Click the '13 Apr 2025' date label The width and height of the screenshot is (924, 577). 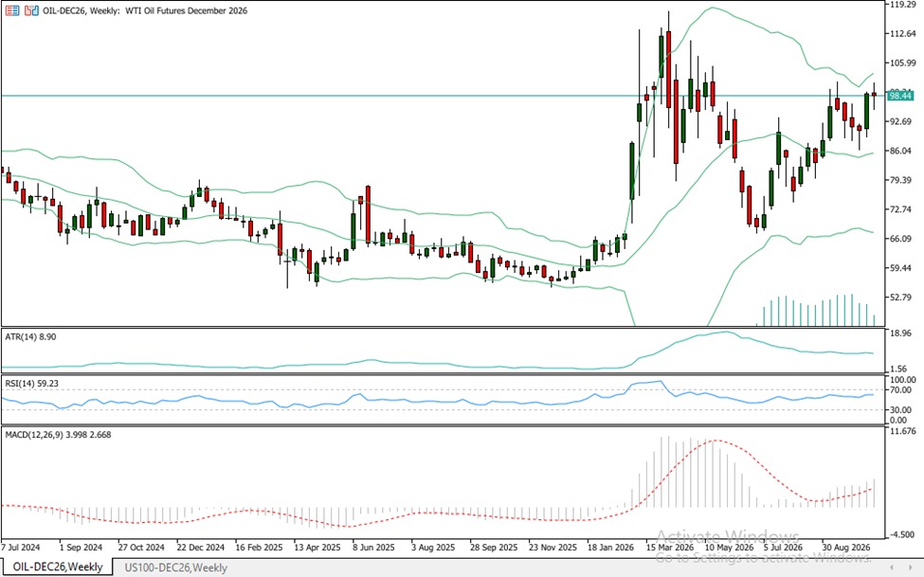tap(317, 547)
